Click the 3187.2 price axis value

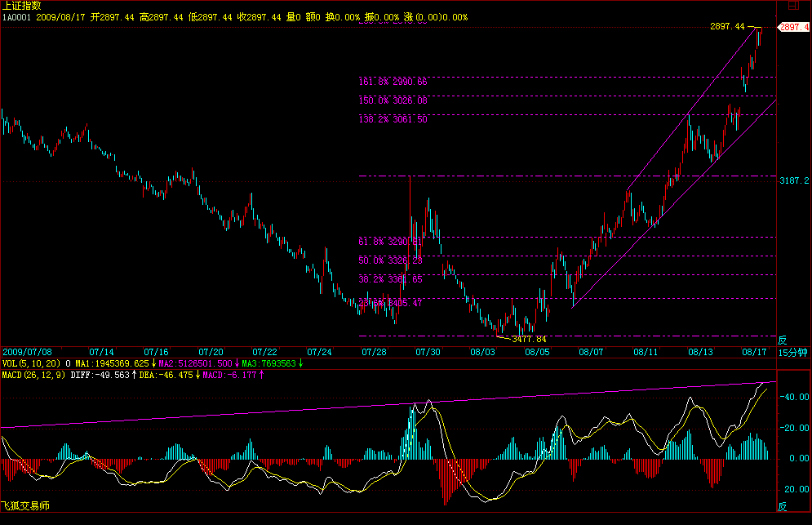pyautogui.click(x=794, y=180)
